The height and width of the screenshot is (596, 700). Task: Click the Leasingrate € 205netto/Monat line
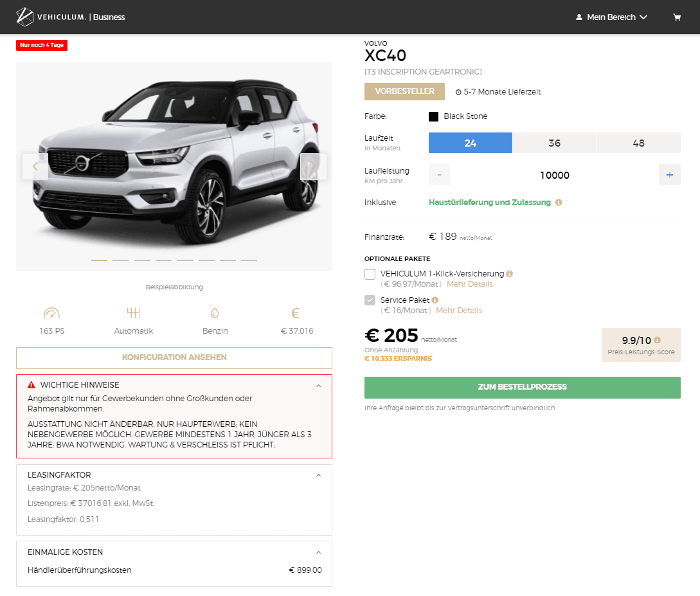pyautogui.click(x=84, y=488)
